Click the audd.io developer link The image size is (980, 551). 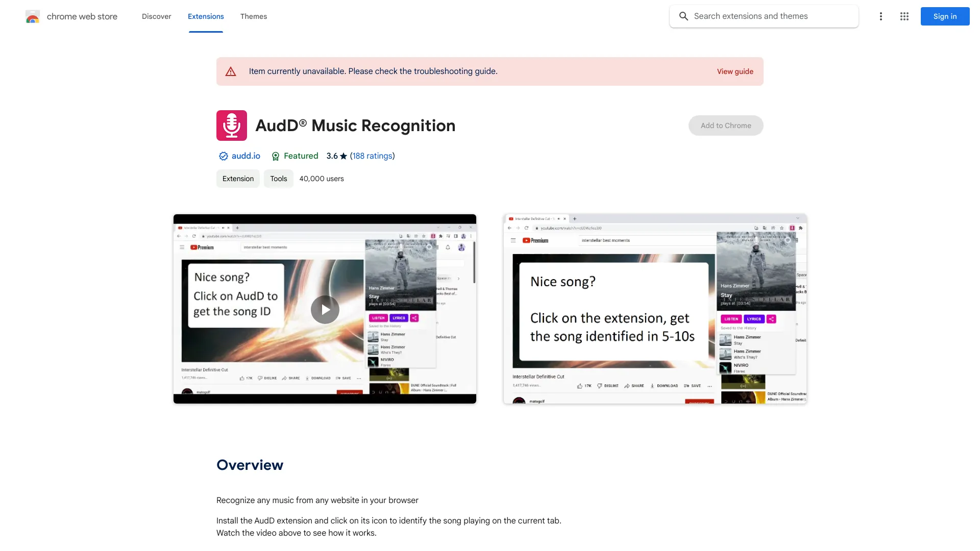click(x=246, y=156)
